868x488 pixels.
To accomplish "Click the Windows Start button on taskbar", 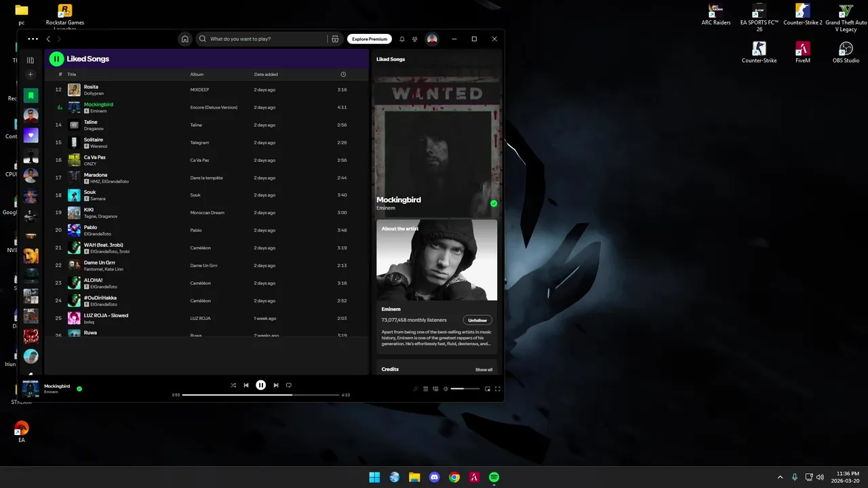I will (374, 477).
